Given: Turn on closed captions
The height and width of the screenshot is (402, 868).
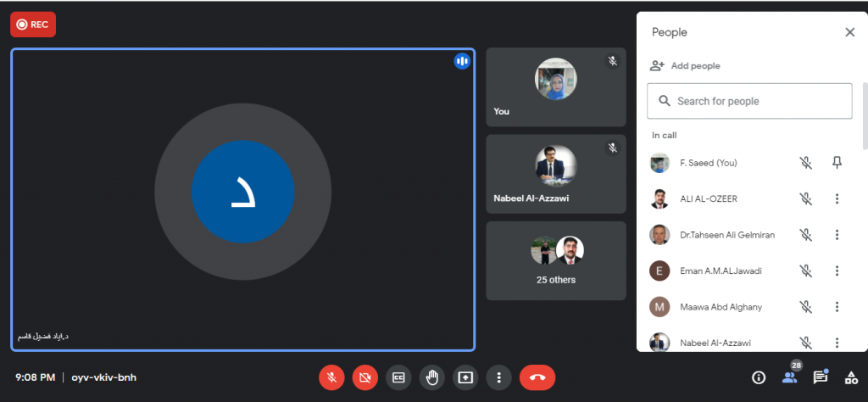Looking at the screenshot, I should click(x=398, y=377).
